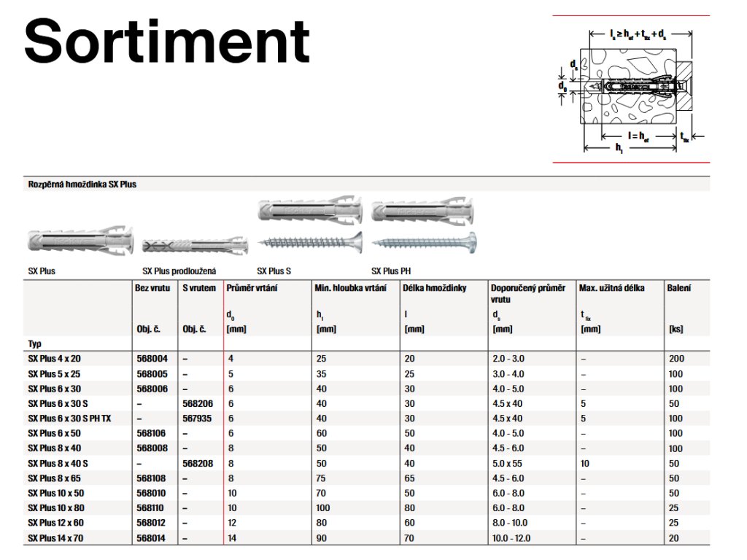
Task: Click the countersunk screw image under SX Plus S
Action: (x=309, y=243)
